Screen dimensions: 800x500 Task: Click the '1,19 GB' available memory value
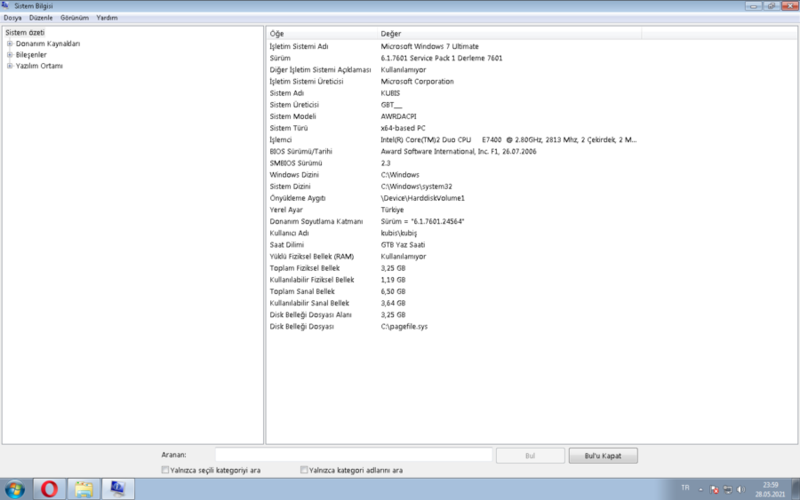(393, 280)
